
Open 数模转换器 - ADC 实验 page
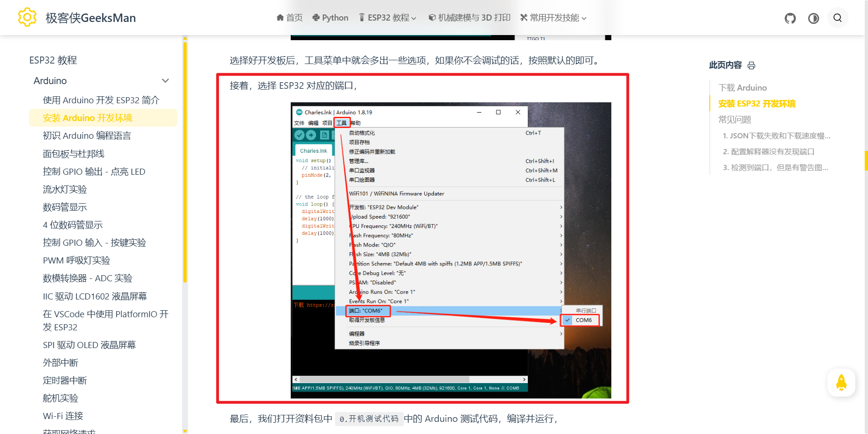pos(87,278)
